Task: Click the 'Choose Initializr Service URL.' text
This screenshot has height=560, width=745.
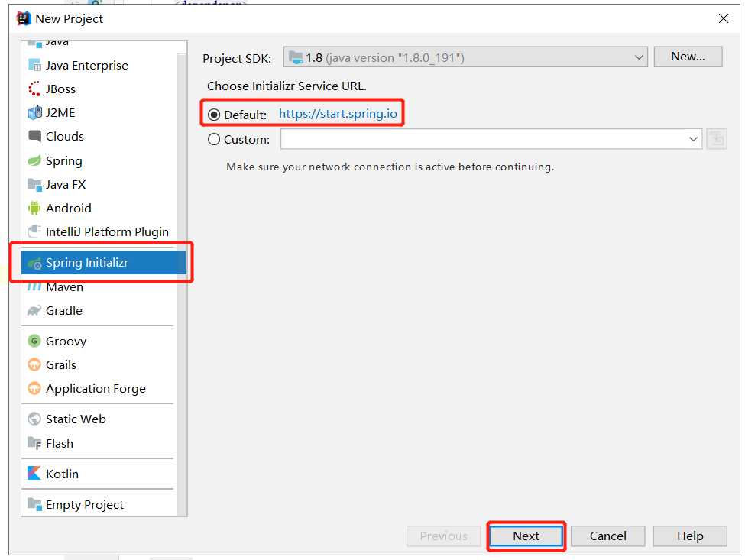Action: [287, 86]
